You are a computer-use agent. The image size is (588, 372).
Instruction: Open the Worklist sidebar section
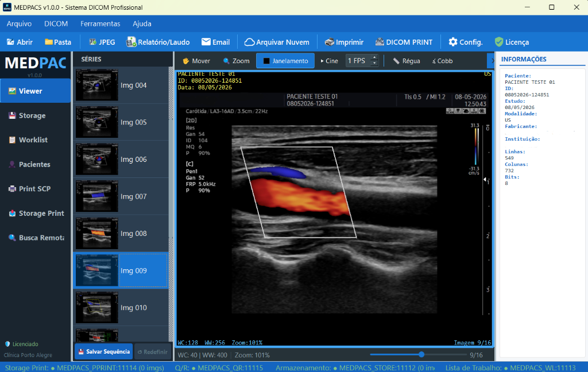click(35, 140)
